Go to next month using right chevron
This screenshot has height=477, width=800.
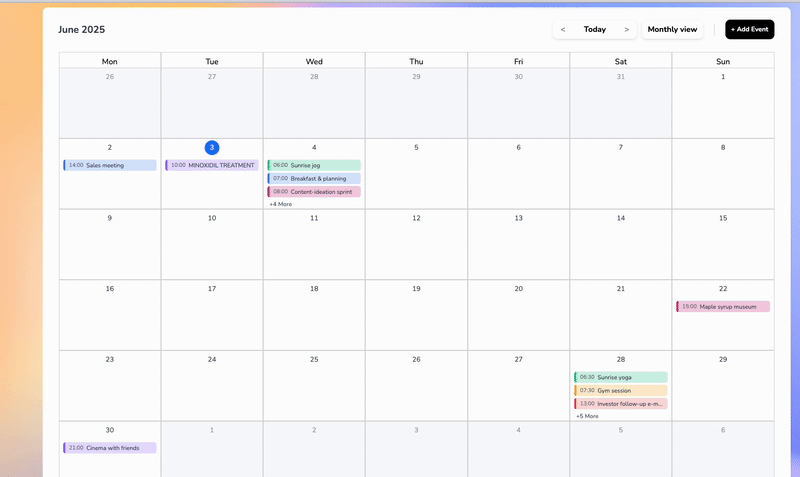tap(627, 30)
